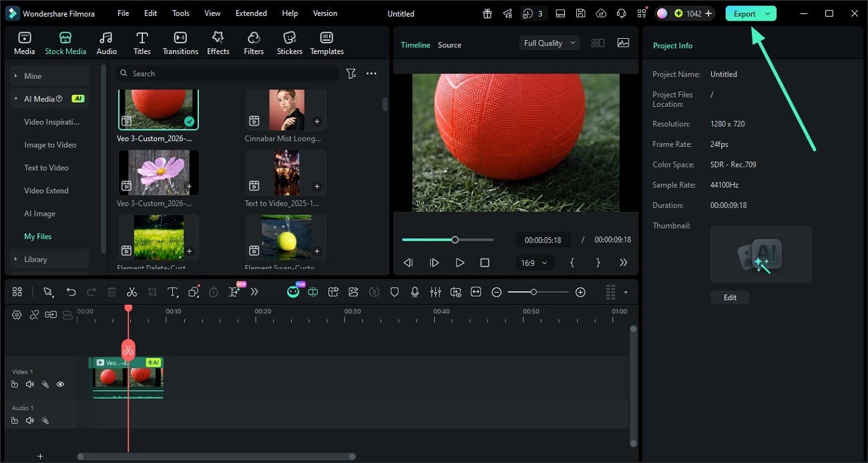Viewport: 868px width, 463px height.
Task: Switch to the Source tab above the preview
Action: [x=449, y=45]
